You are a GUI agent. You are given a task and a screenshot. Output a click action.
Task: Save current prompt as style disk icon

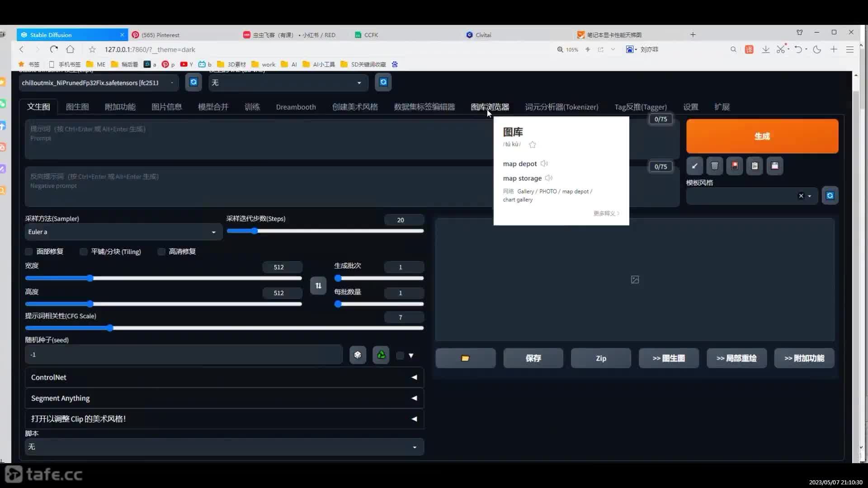[x=775, y=166]
